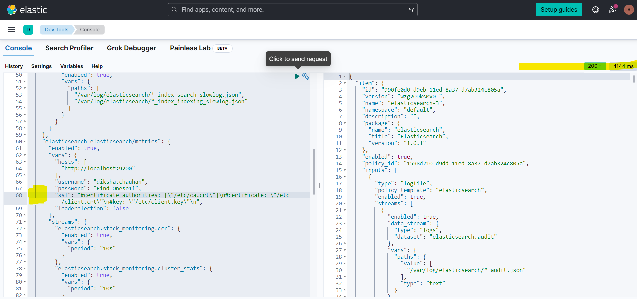The height and width of the screenshot is (299, 644).
Task: Click the pane resize divider handle
Action: pos(320,185)
